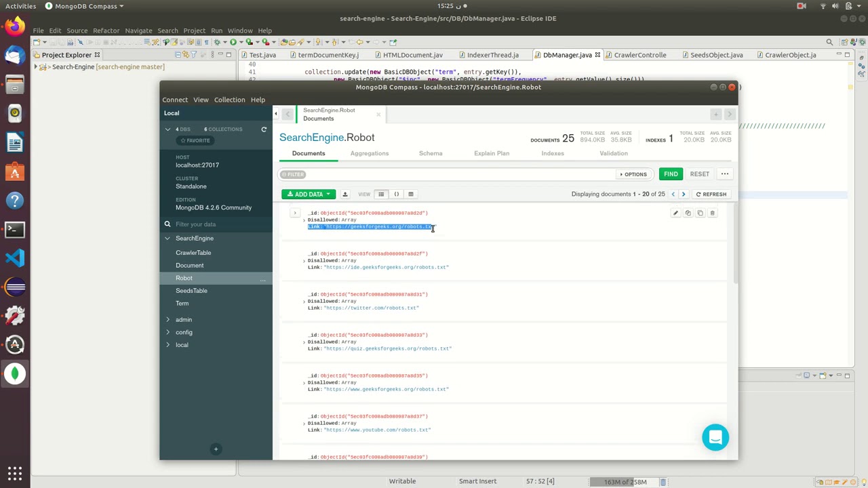Select the SeedsTable collection
This screenshot has height=488, width=868.
191,291
